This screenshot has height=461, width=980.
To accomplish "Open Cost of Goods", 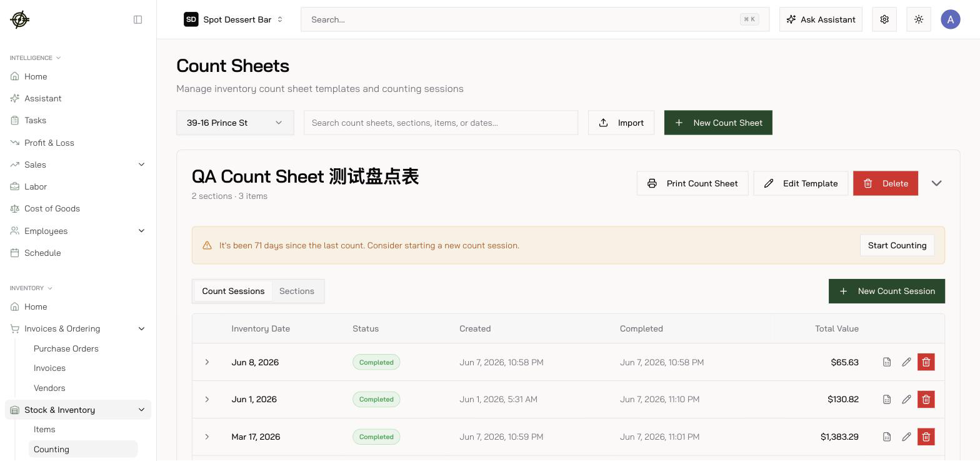I will (x=78, y=208).
